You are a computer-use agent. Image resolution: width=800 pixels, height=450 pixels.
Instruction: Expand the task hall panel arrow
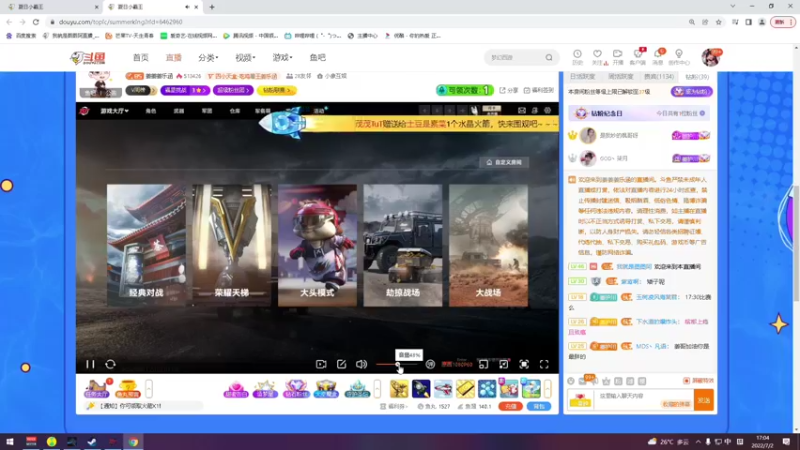click(x=149, y=389)
